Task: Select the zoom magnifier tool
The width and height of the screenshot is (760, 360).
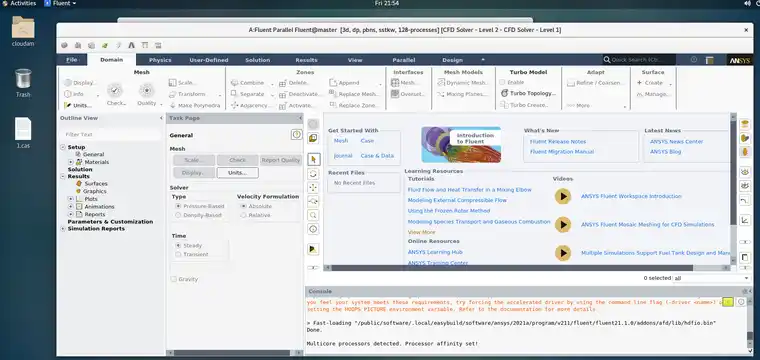Action: pos(314,215)
